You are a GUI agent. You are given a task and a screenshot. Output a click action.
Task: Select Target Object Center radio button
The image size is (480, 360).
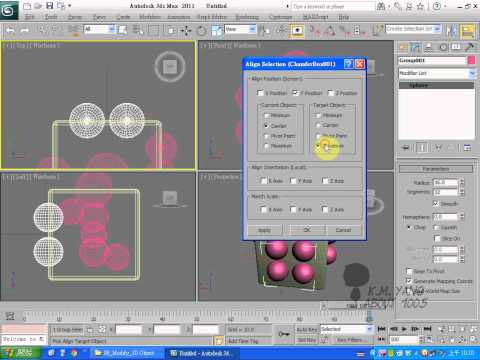(318, 125)
